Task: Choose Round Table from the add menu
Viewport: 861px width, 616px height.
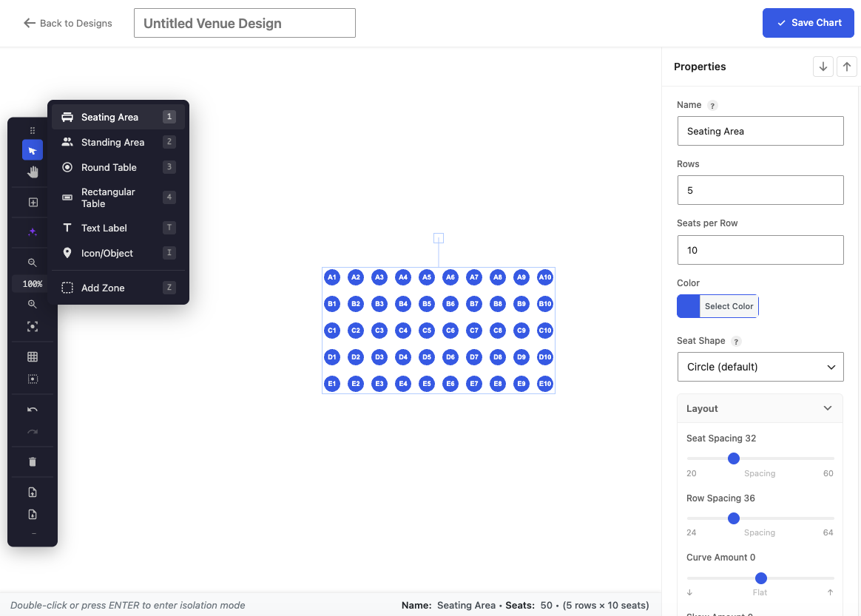Action: 118,167
